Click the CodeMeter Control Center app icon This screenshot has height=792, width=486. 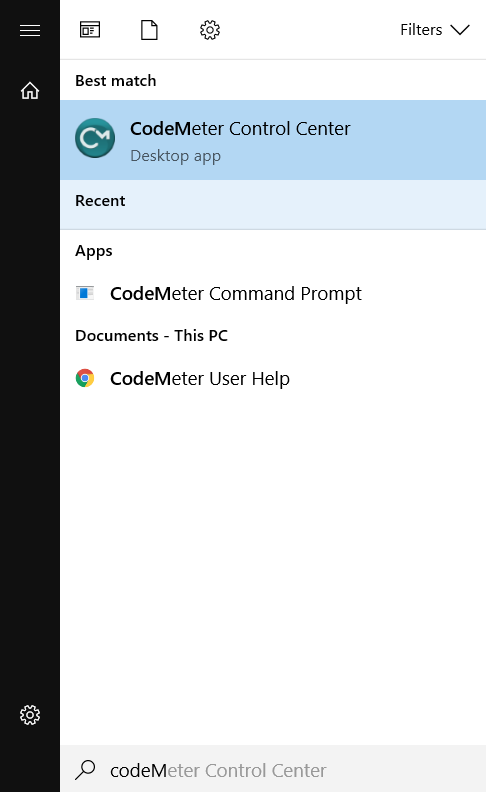point(95,138)
